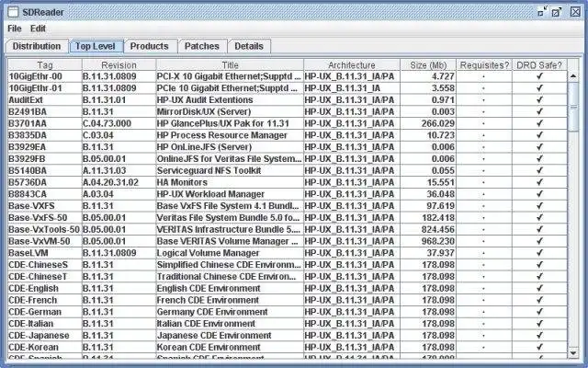588x368 pixels.
Task: Select the CDE-ChineseS tag cell
Action: pos(45,265)
